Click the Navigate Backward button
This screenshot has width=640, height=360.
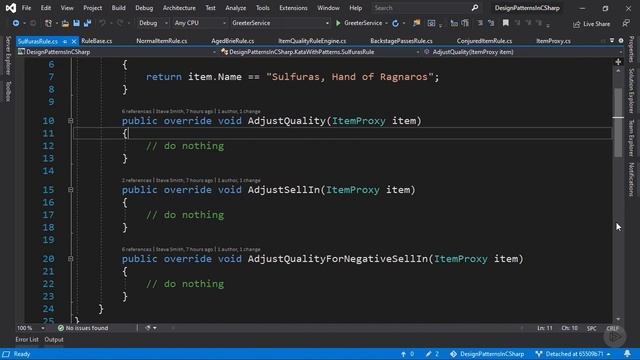tap(16, 23)
